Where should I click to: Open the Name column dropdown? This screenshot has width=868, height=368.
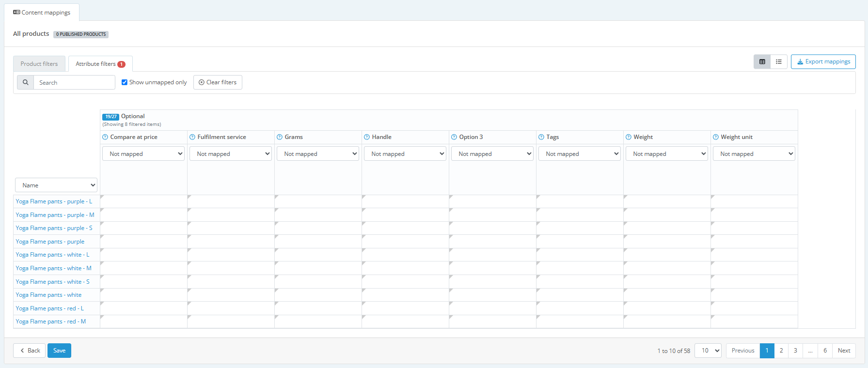[x=56, y=185]
